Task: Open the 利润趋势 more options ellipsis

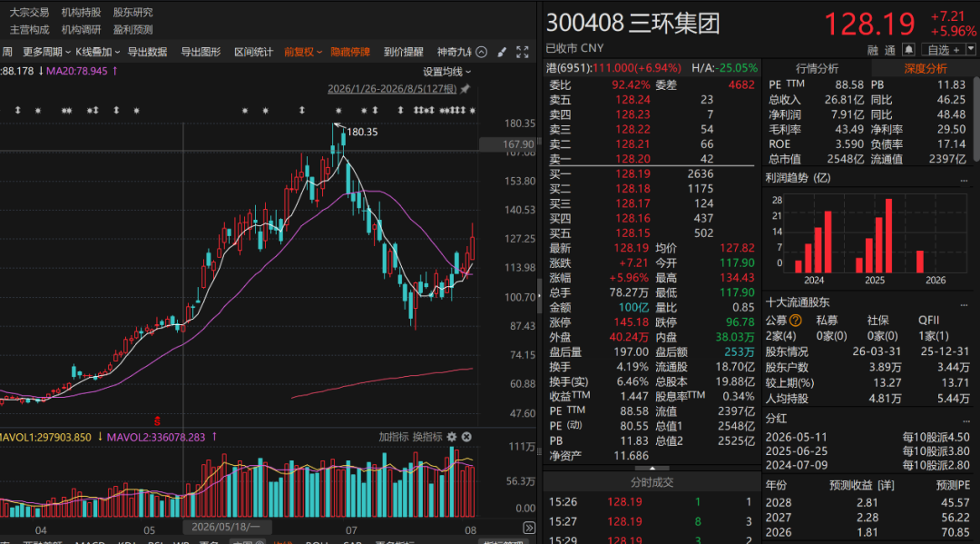Action: (964, 180)
